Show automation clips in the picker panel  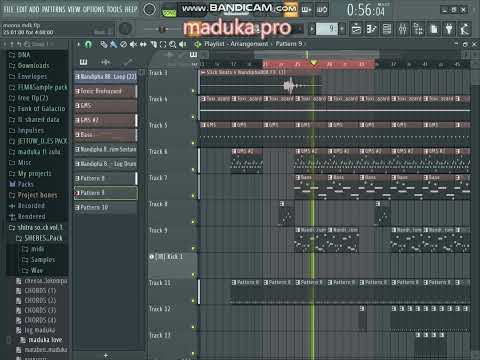click(x=128, y=62)
